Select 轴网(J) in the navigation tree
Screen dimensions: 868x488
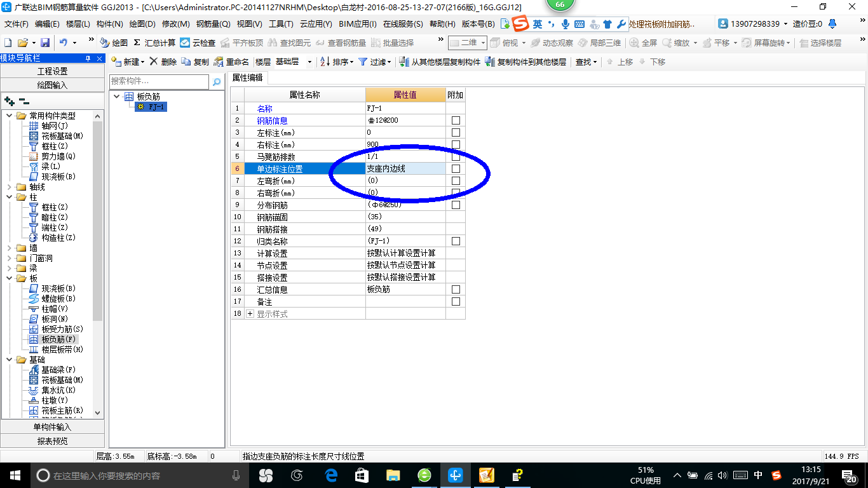(x=49, y=126)
